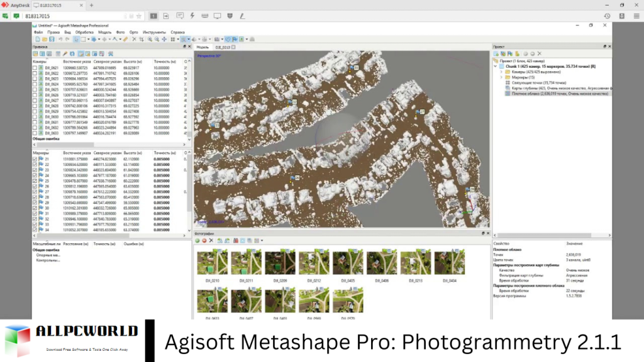
Task: Click the binoculars icon in Photos pane
Action: click(236, 241)
